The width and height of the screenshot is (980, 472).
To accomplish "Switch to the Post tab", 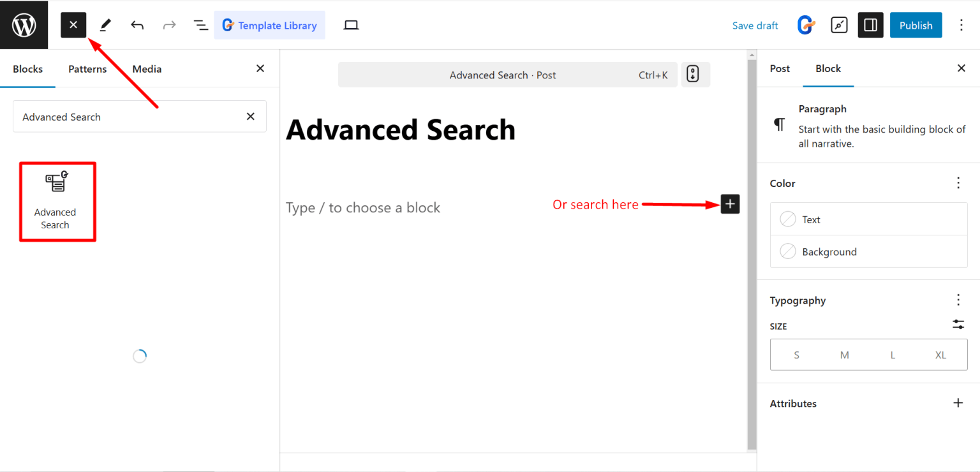I will coord(779,68).
